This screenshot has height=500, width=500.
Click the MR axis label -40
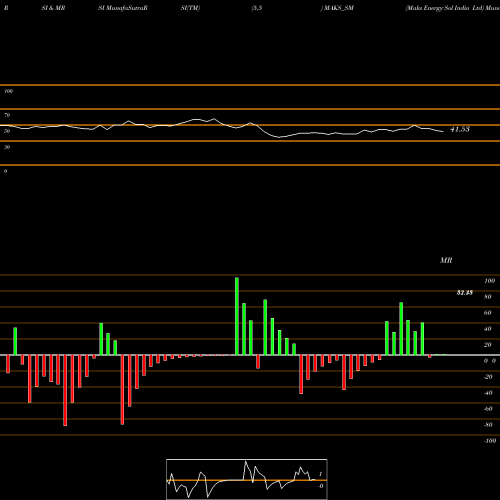pyautogui.click(x=488, y=393)
